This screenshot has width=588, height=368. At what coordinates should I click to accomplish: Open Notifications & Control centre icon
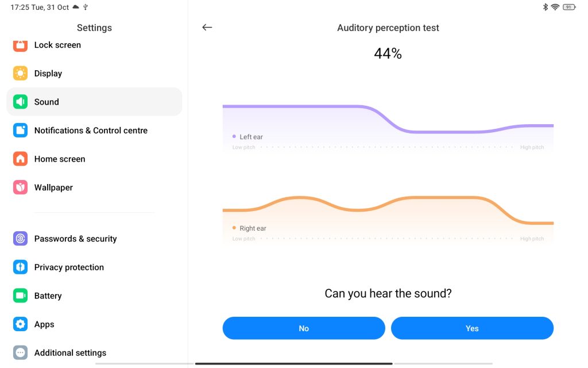click(21, 131)
